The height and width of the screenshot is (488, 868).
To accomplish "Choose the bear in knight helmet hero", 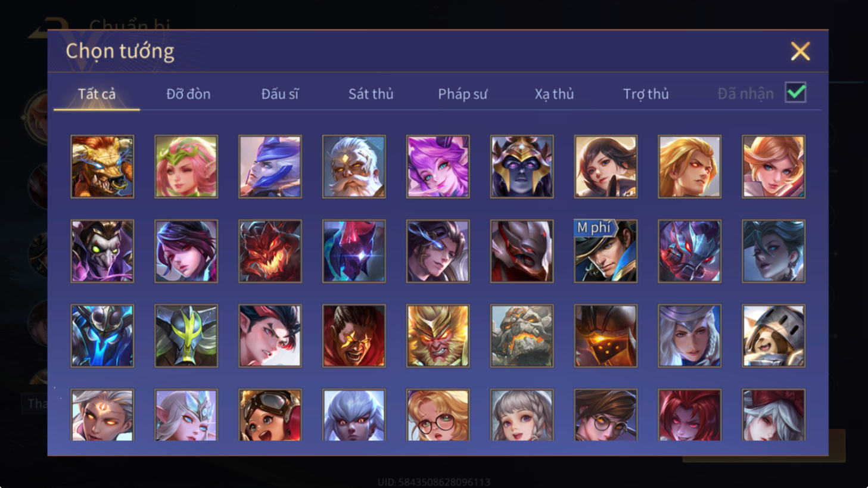I will tap(773, 335).
